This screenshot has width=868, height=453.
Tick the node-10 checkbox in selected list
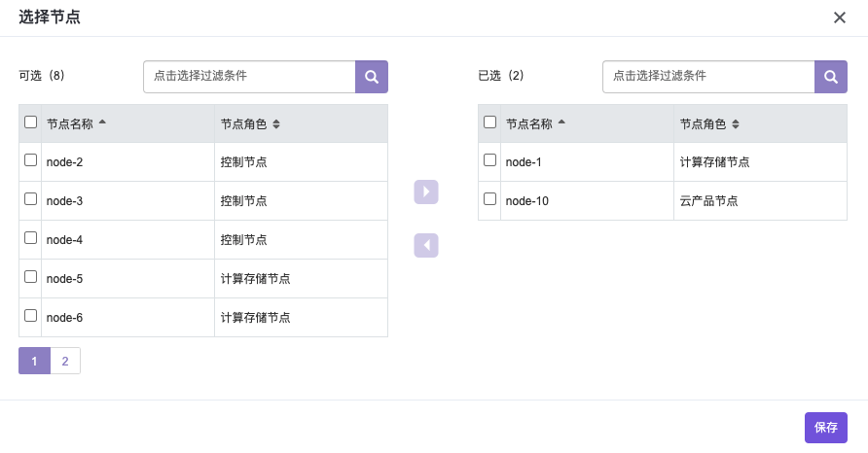tap(490, 199)
